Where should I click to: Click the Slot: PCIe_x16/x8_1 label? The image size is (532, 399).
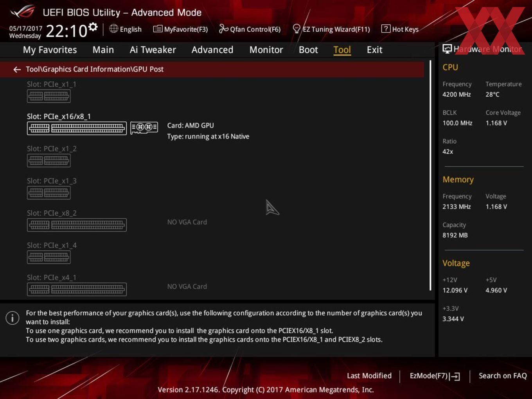[59, 116]
